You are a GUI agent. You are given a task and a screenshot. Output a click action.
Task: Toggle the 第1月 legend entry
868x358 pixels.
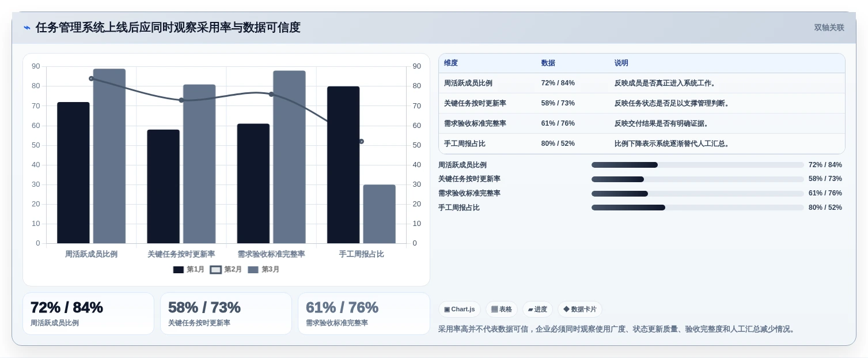coord(189,269)
